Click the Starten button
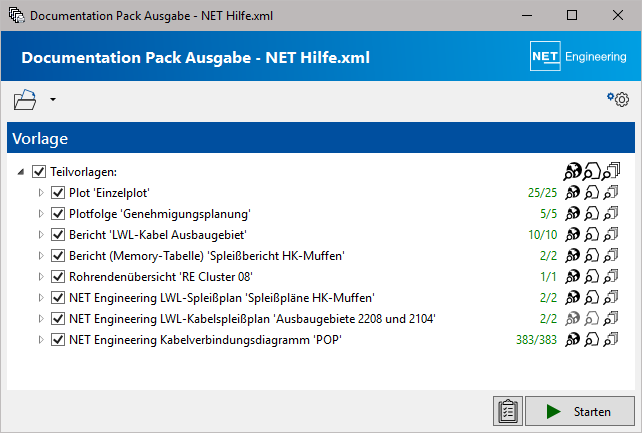This screenshot has width=642, height=433. pos(579,411)
